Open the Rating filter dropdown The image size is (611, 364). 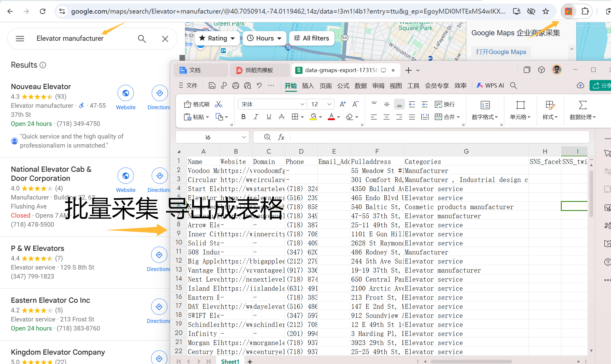pos(217,38)
